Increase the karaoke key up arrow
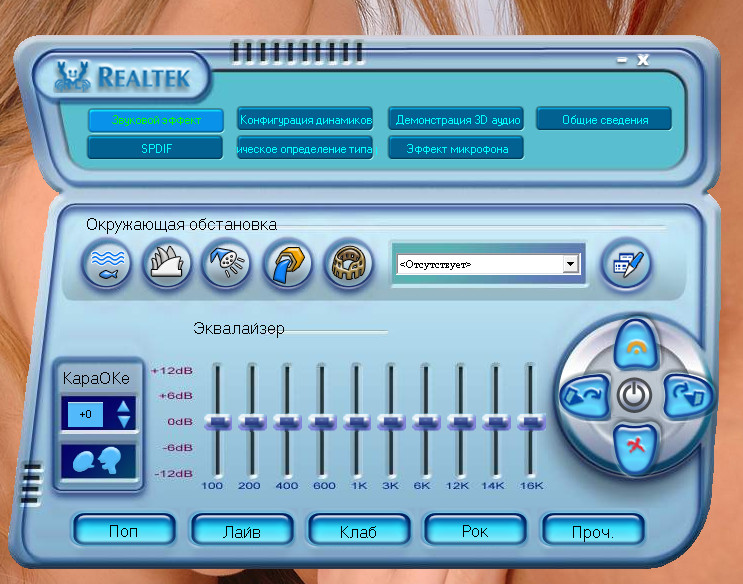The height and width of the screenshot is (584, 743). tap(123, 406)
